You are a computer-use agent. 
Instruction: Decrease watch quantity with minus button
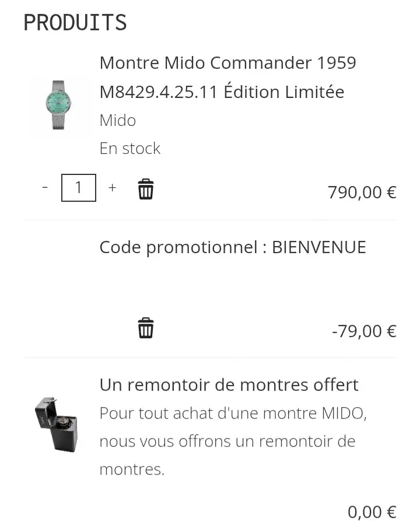click(x=45, y=188)
